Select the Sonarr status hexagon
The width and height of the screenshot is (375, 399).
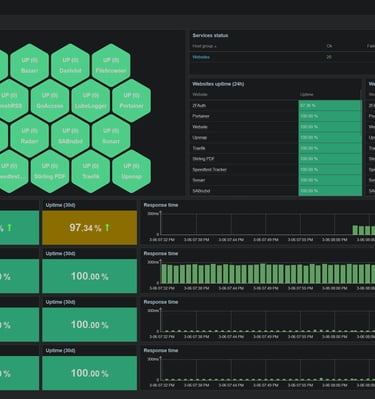[x=111, y=136]
